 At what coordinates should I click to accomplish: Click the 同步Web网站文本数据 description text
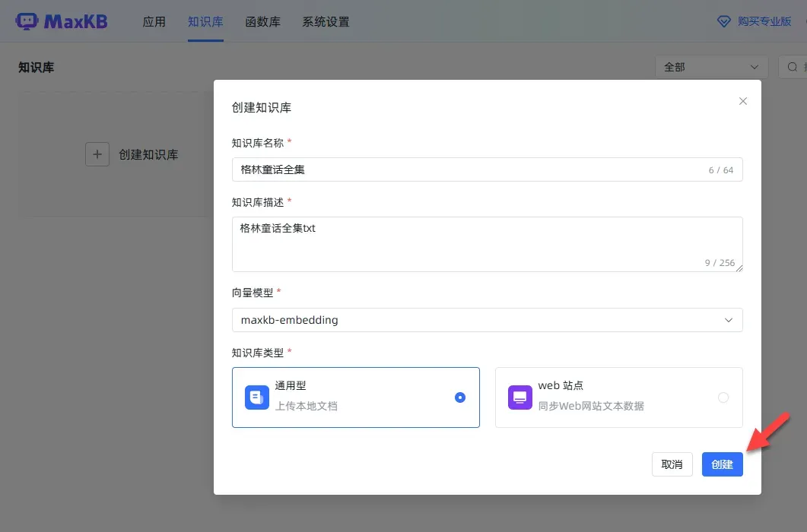click(591, 406)
